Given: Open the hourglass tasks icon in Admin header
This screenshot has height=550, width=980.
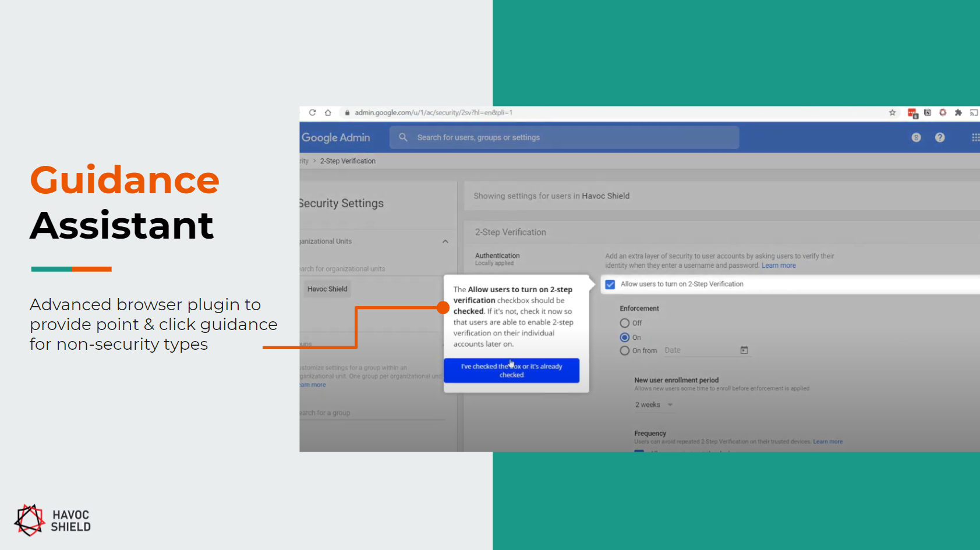Looking at the screenshot, I should click(916, 137).
